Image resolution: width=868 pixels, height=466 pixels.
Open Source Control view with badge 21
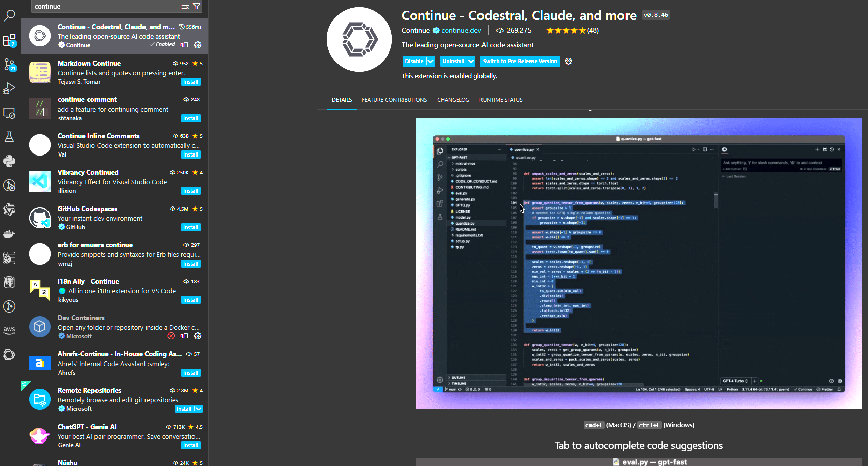coord(9,64)
